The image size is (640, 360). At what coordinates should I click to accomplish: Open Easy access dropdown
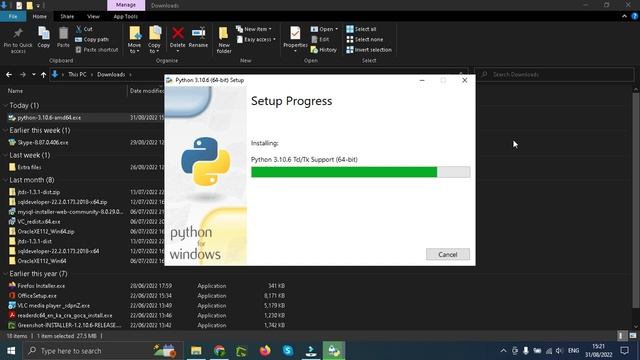tap(256, 40)
